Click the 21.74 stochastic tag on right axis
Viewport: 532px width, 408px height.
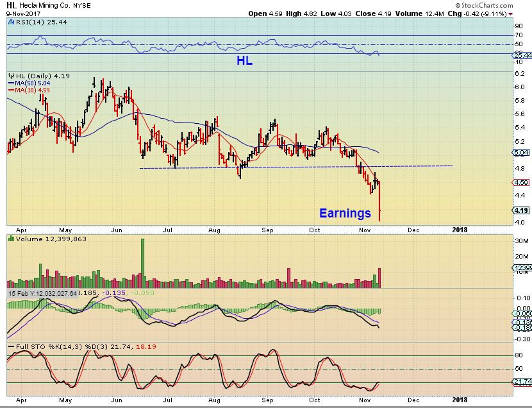coord(522,382)
